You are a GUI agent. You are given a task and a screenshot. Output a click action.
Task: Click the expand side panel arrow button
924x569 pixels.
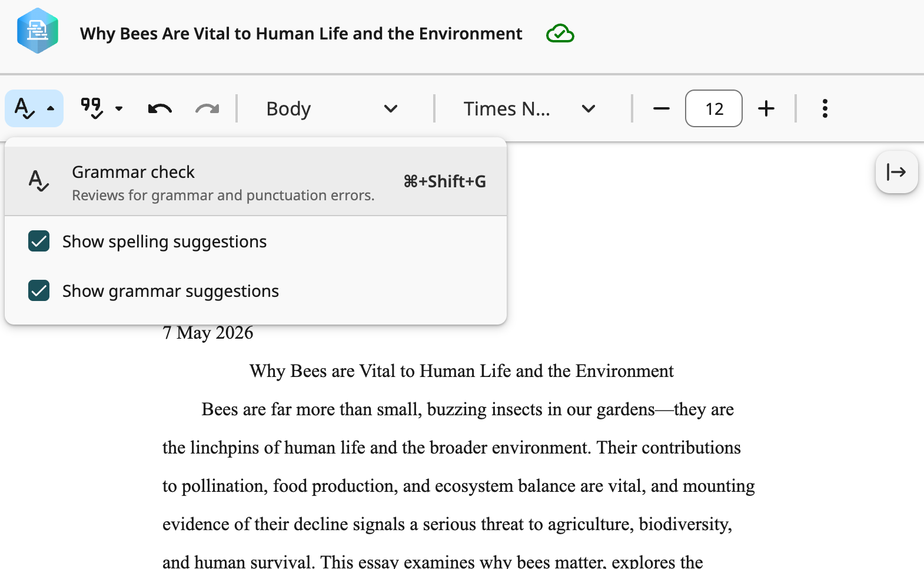896,172
